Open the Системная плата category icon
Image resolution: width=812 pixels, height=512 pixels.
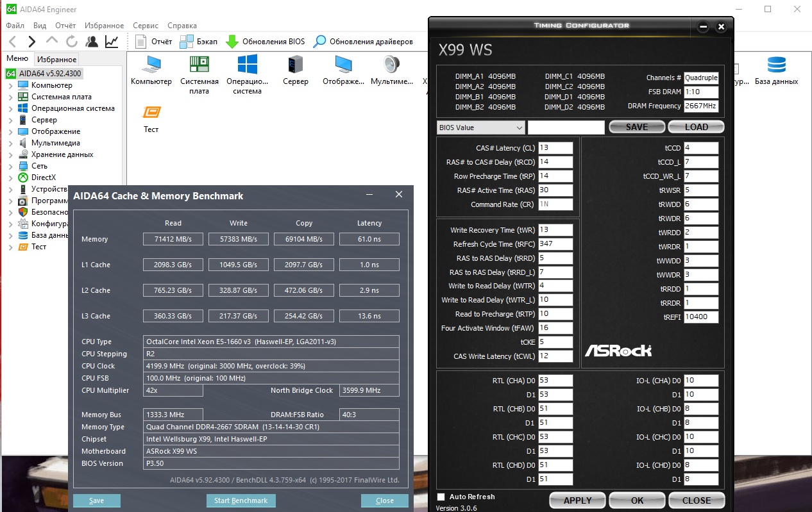click(x=199, y=75)
